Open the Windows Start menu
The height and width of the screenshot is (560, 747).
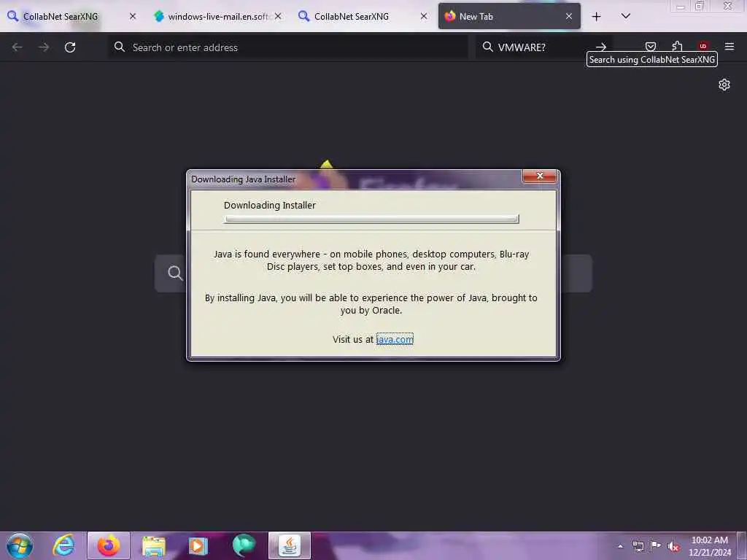click(20, 545)
